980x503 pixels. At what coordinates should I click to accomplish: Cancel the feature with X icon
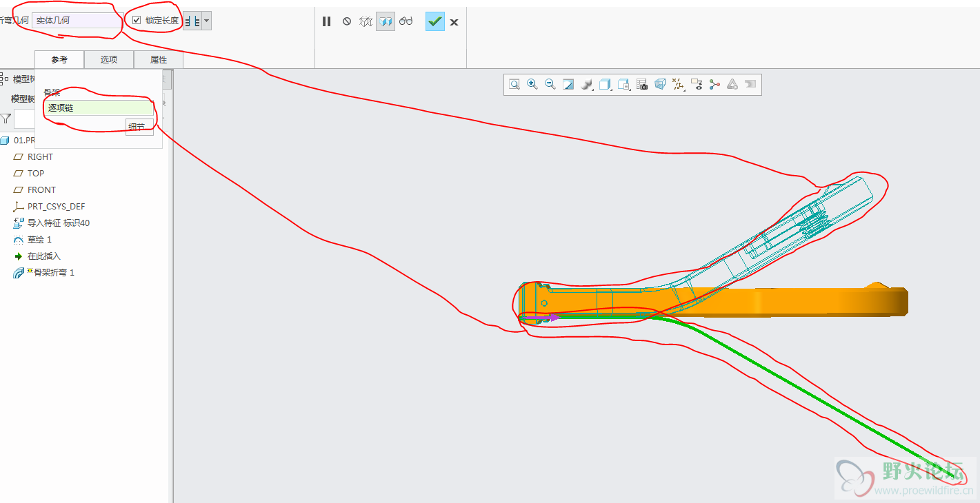(x=454, y=22)
